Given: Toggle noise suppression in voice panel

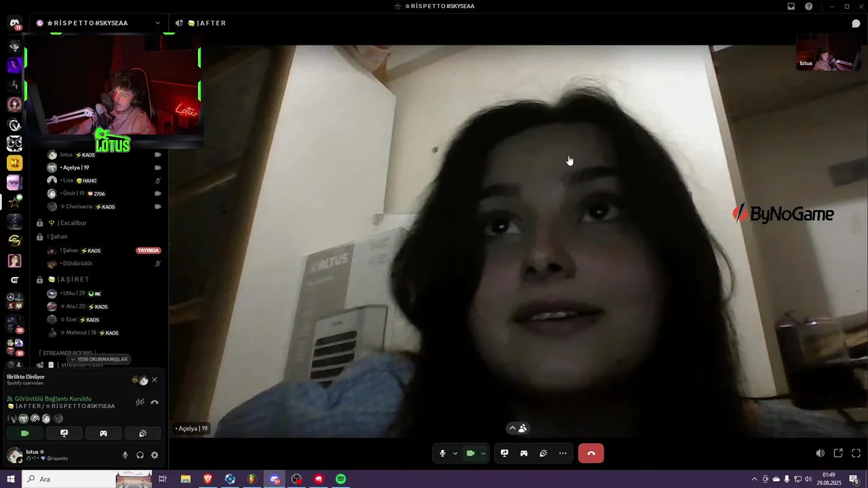Looking at the screenshot, I should click(140, 402).
